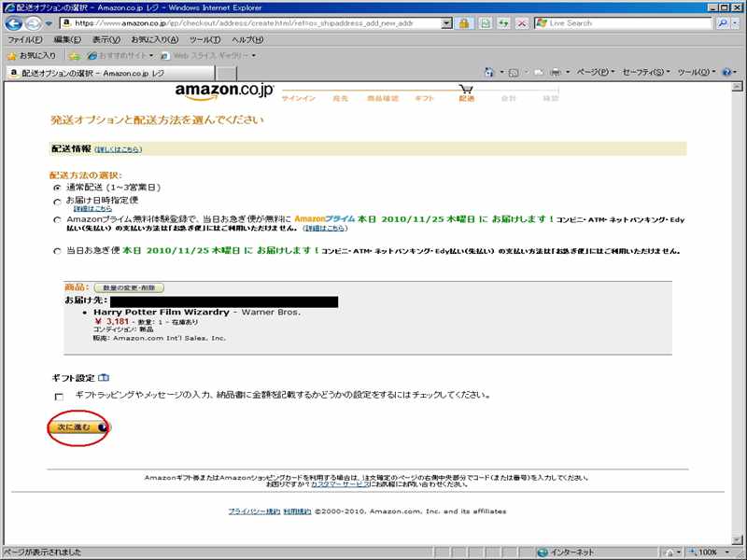Click the browser Forward arrow button
Screen dimensions: 747x560
pos(33,23)
